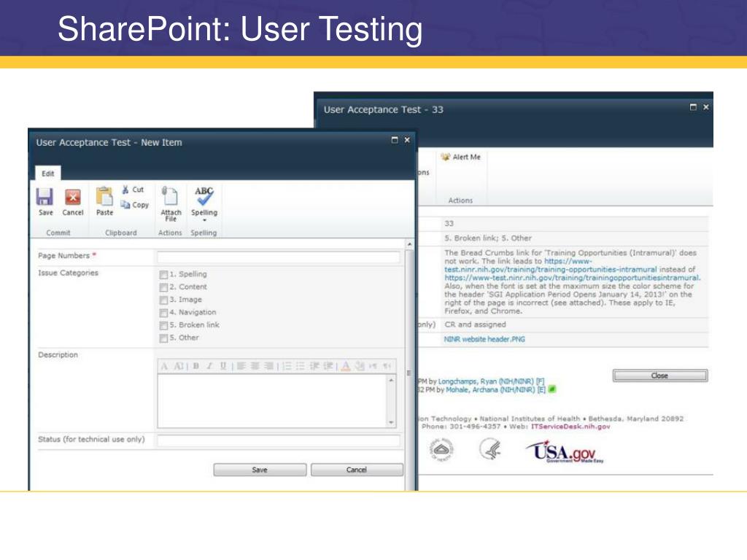Open the Spelling dropdown arrow
Image resolution: width=747 pixels, height=560 pixels.
tap(204, 219)
